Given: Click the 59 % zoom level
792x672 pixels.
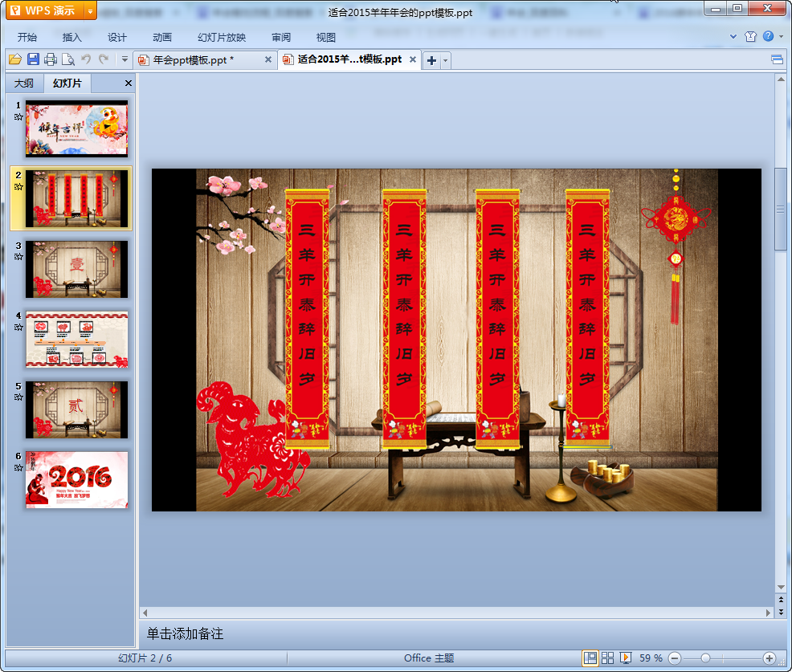Looking at the screenshot, I should click(651, 658).
